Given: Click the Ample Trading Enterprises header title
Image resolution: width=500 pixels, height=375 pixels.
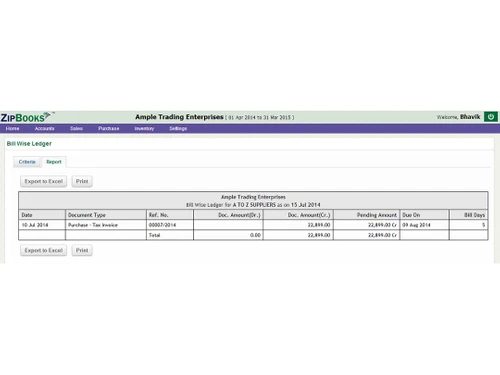Looking at the screenshot, I should point(179,117).
